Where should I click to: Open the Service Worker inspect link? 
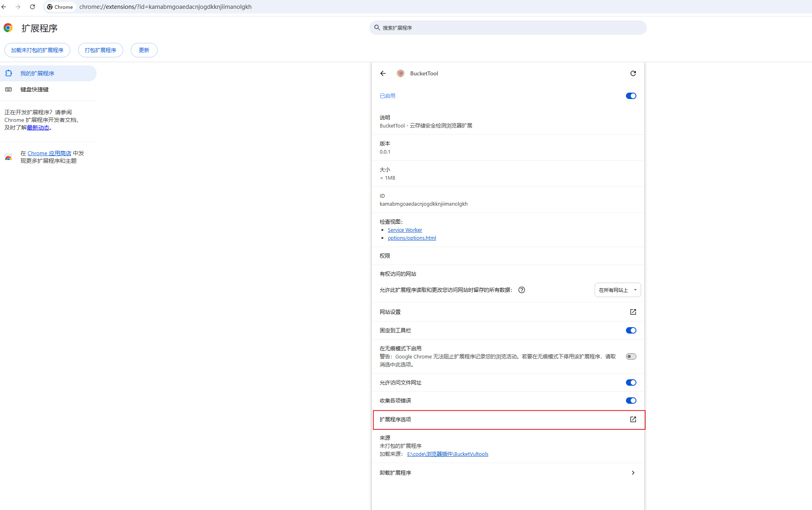pos(405,230)
